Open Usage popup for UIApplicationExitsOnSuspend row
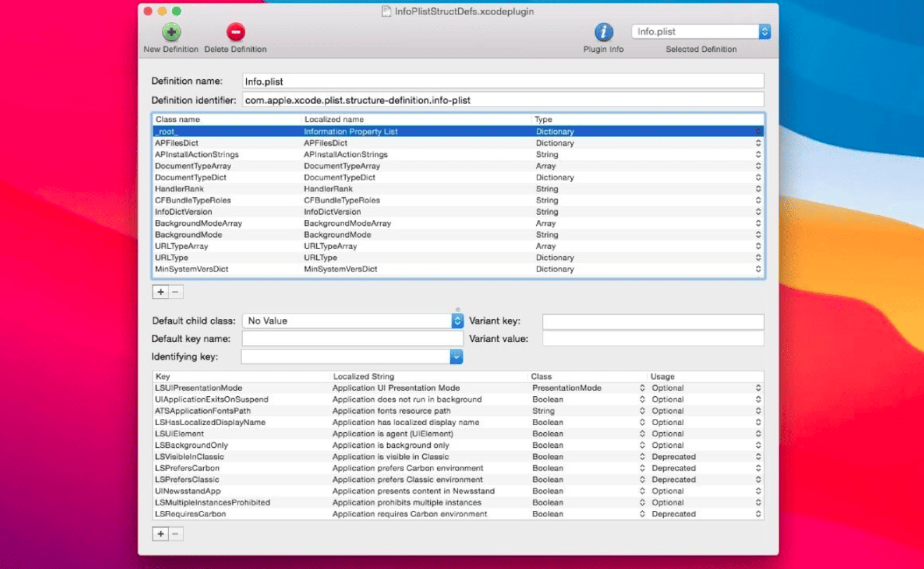 click(x=758, y=400)
